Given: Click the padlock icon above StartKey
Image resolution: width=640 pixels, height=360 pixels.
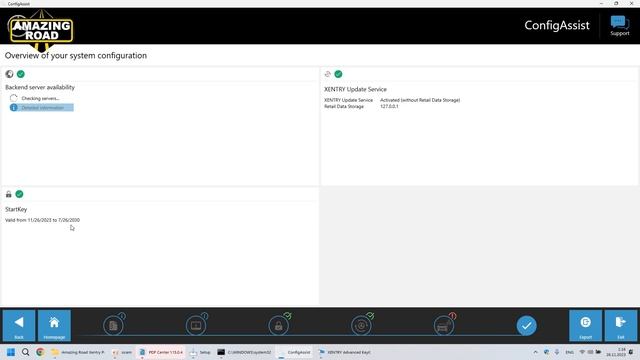Looking at the screenshot, I should point(9,194).
